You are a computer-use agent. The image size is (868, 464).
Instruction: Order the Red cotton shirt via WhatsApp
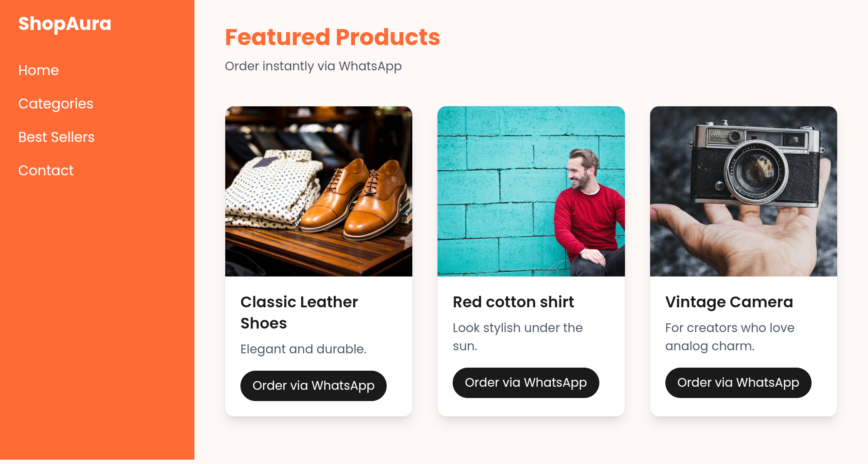click(526, 383)
